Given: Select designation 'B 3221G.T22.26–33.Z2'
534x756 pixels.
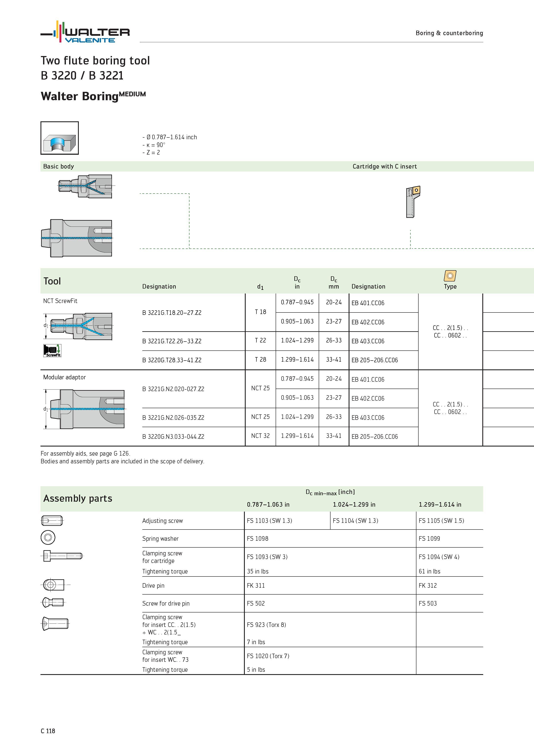Looking at the screenshot, I should point(172,341).
